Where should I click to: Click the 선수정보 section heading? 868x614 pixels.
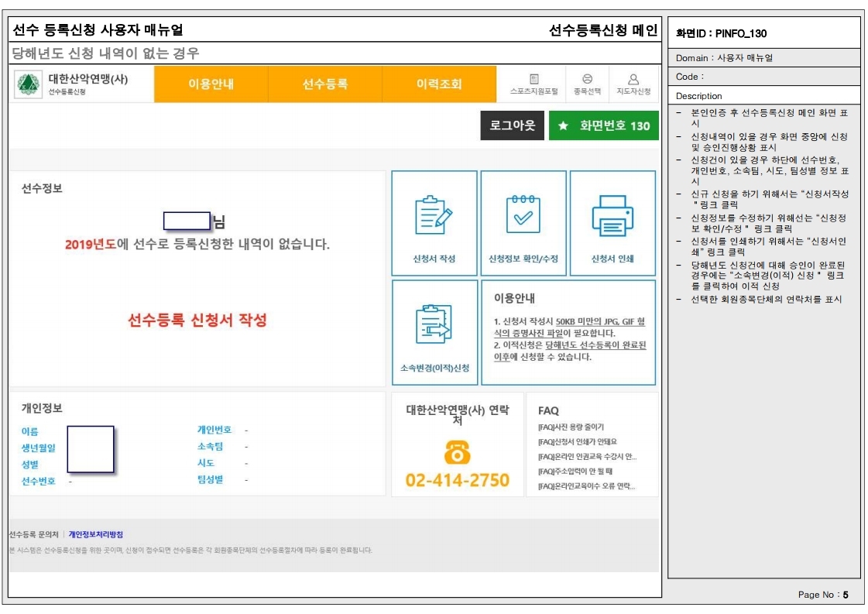pos(42,188)
